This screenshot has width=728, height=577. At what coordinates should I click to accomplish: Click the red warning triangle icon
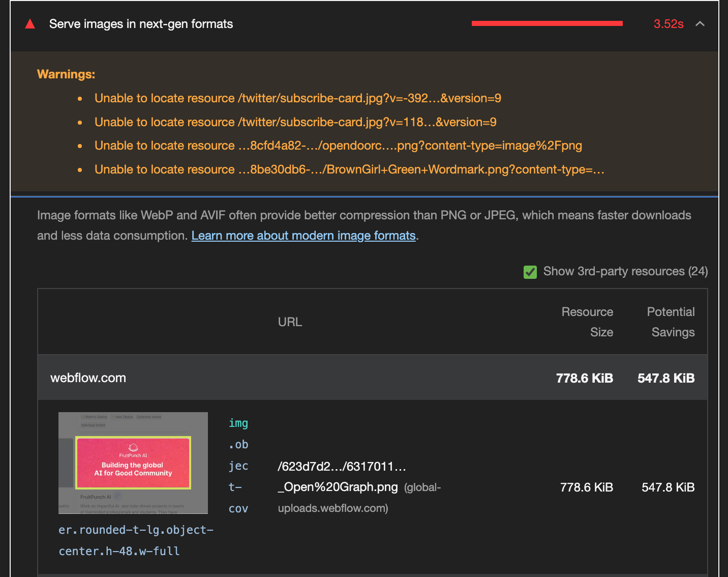click(x=30, y=23)
